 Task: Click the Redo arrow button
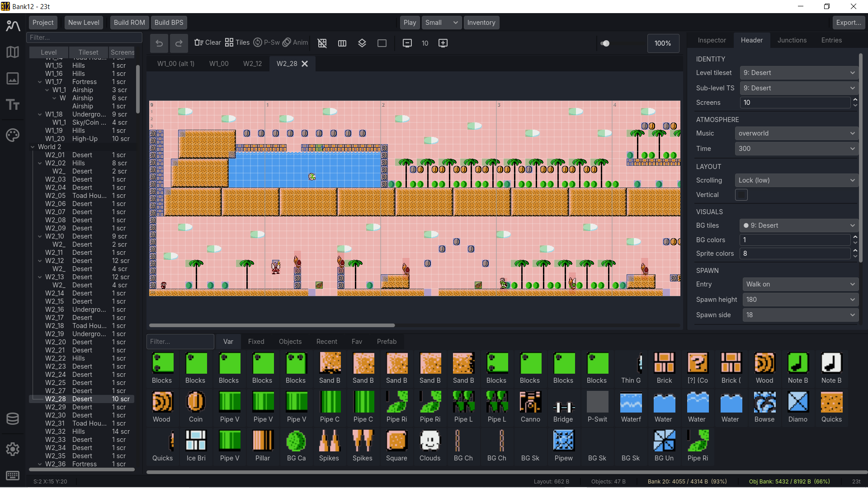(179, 43)
